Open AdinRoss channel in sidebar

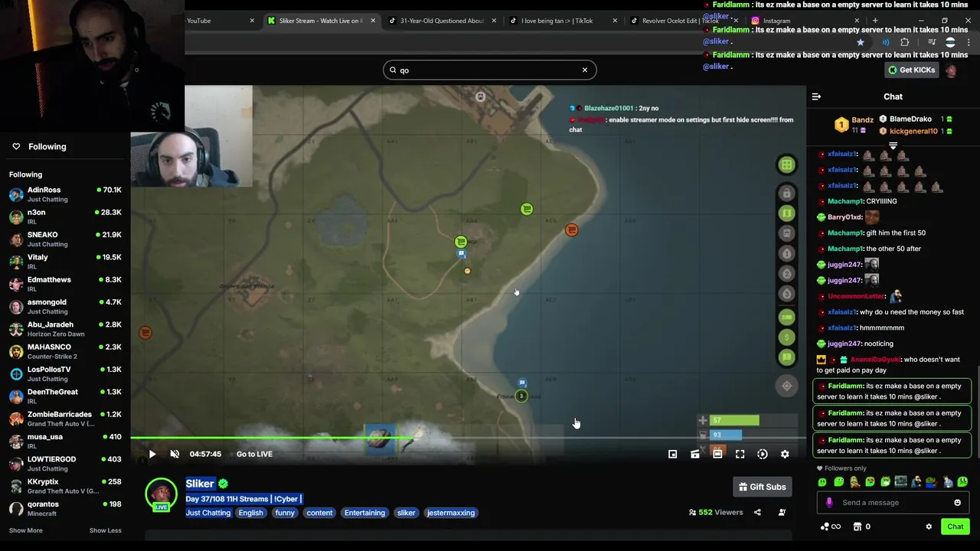point(65,194)
